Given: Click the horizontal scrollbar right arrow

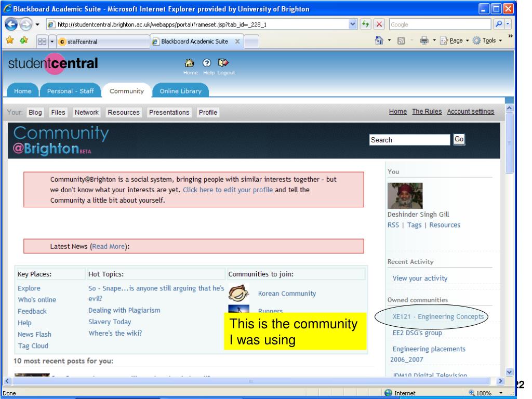Looking at the screenshot, I should click(x=500, y=381).
